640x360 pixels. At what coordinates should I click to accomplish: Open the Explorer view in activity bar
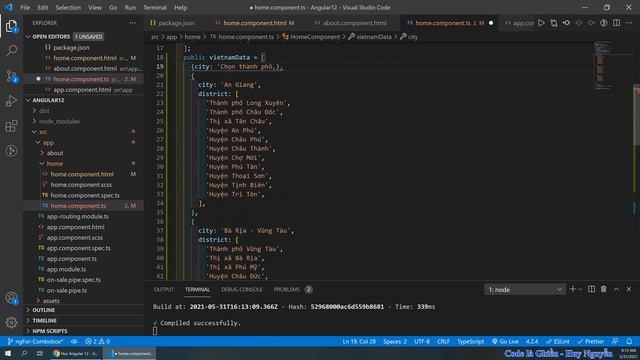(11, 26)
